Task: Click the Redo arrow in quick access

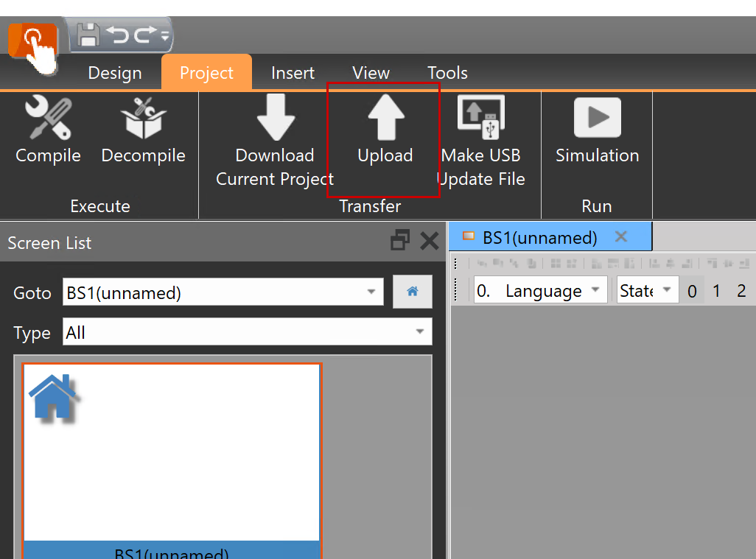Action: click(144, 35)
